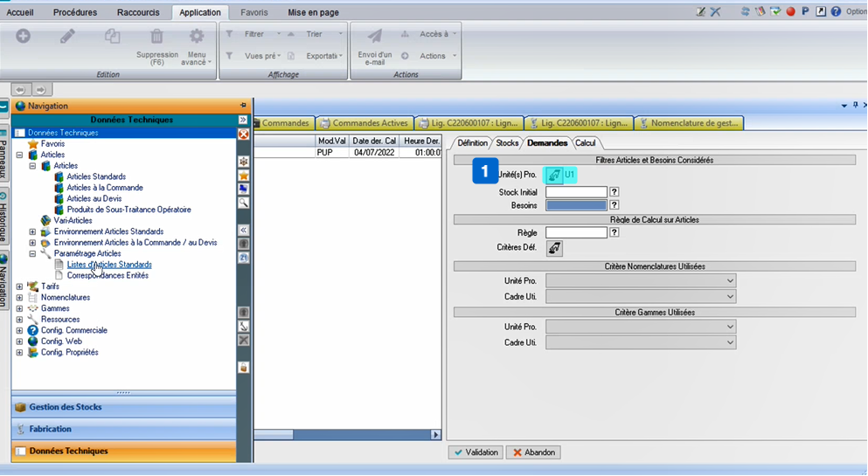Click the help icon beside Stock Initial

[615, 192]
